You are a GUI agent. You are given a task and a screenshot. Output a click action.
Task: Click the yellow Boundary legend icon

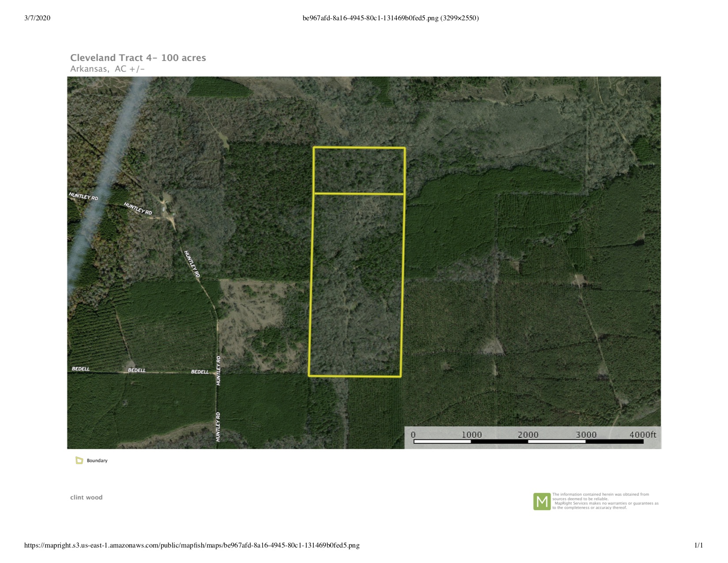[79, 461]
